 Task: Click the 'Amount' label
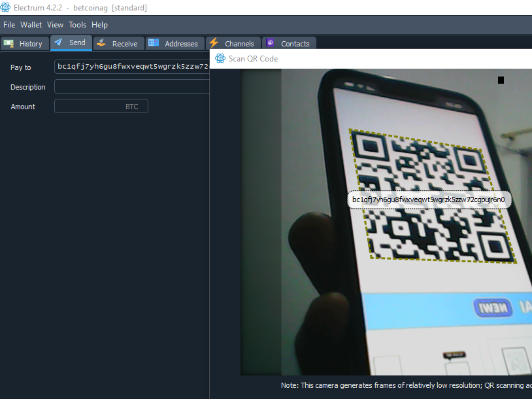23,107
